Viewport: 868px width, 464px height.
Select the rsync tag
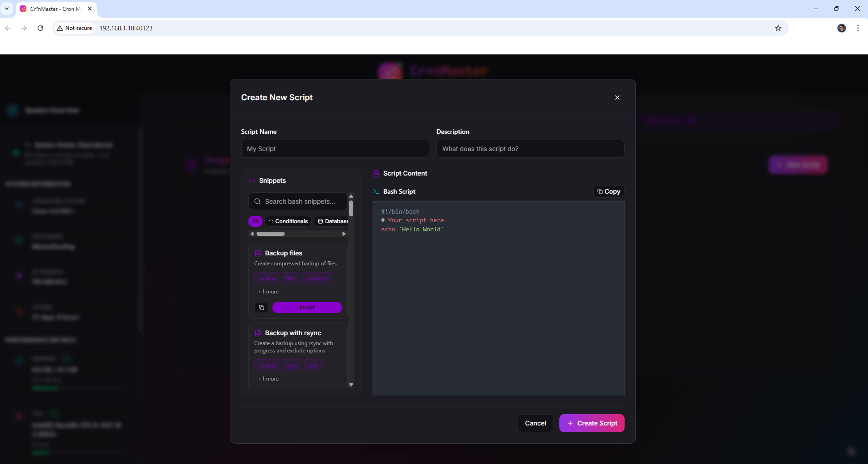tap(292, 366)
